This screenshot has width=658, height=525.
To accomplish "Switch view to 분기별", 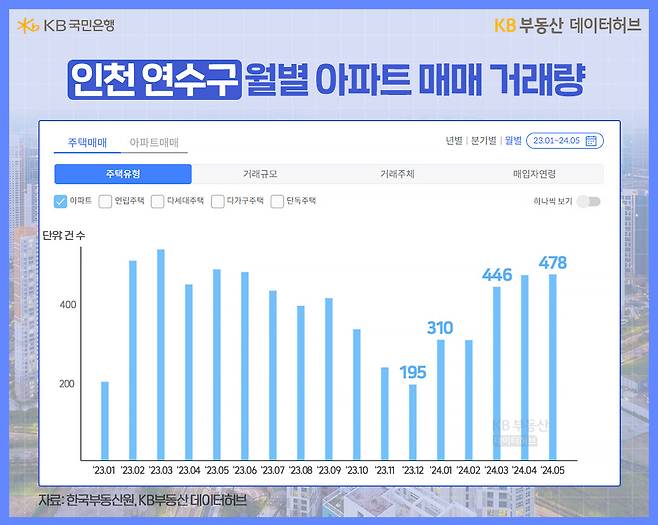I will click(x=484, y=141).
